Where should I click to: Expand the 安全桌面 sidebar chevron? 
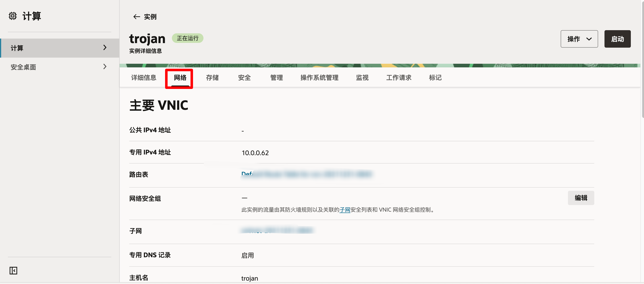(x=105, y=67)
